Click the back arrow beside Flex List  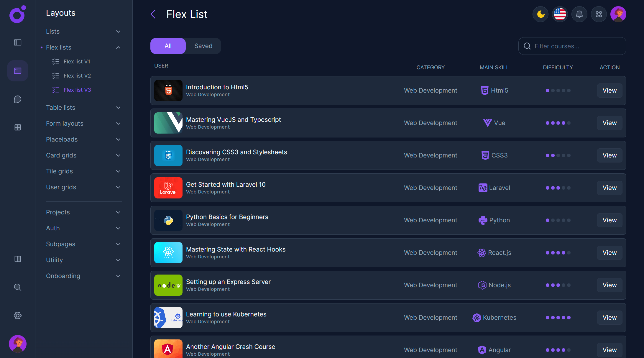(x=153, y=14)
